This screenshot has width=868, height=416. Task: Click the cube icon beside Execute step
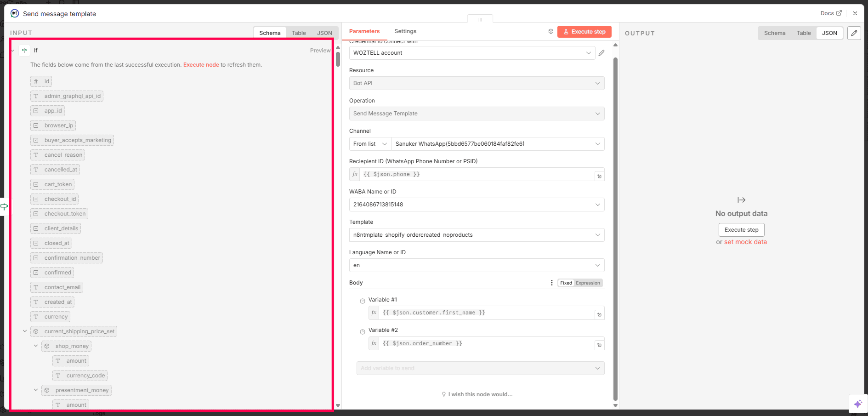point(550,32)
